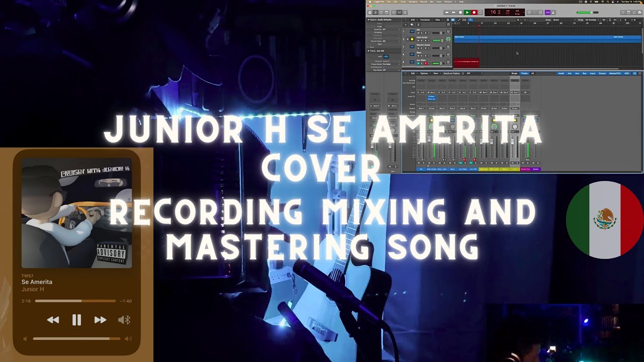
Task: Toggle the metronome button in control bar
Action: [x=553, y=13]
